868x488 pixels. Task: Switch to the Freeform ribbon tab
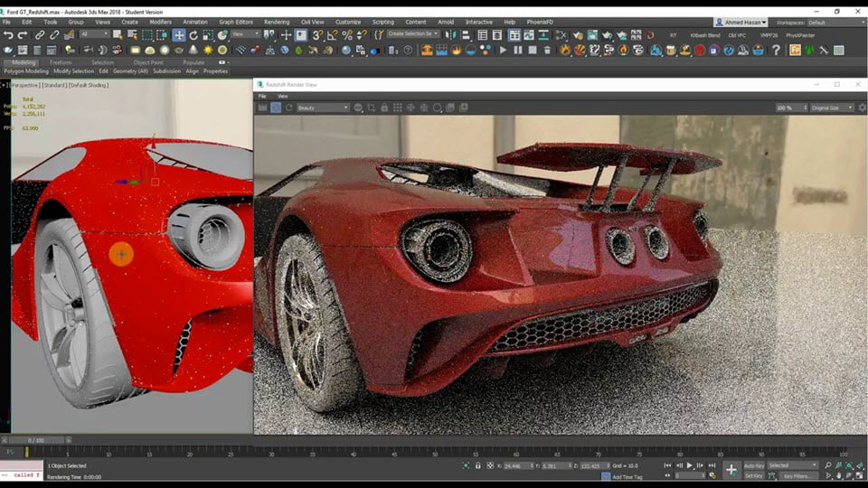point(61,63)
